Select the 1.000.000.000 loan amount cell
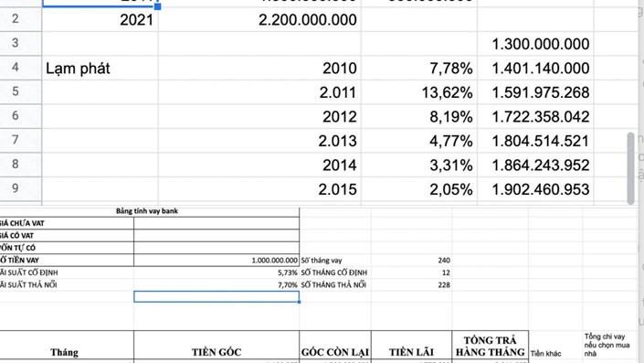644x363 pixels. pos(216,261)
